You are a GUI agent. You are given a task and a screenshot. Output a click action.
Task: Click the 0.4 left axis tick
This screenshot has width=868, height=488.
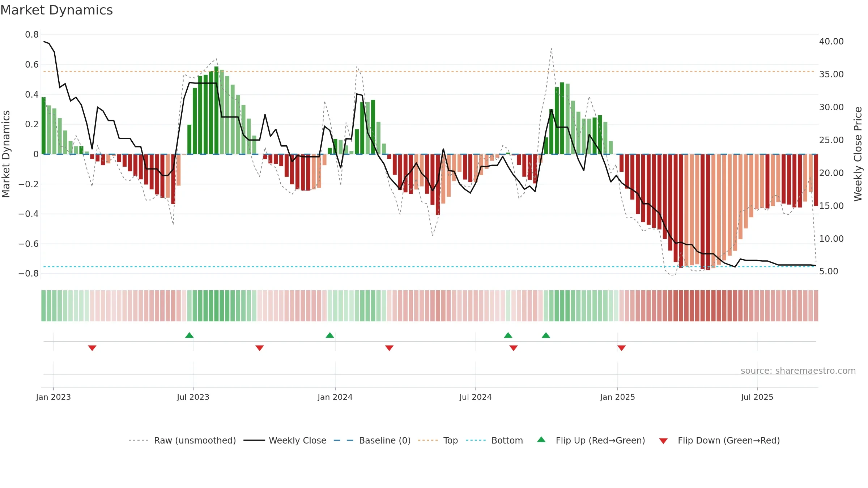coord(32,95)
